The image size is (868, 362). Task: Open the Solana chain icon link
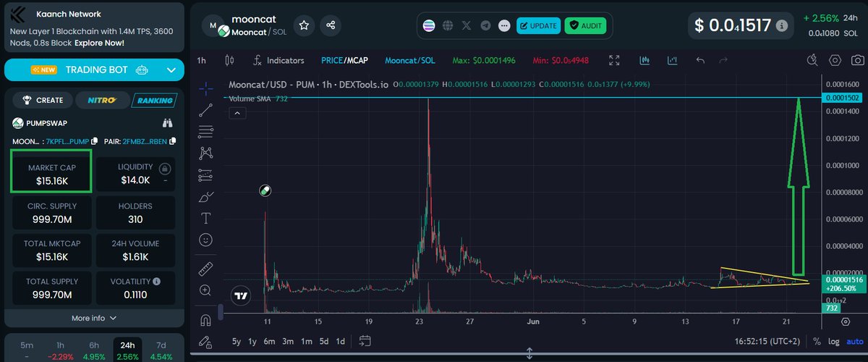(430, 25)
